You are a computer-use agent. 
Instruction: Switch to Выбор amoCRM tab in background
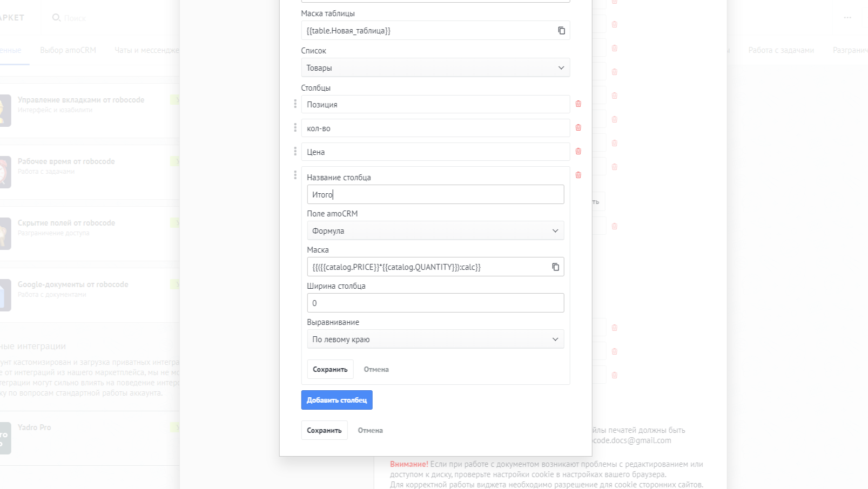[68, 50]
